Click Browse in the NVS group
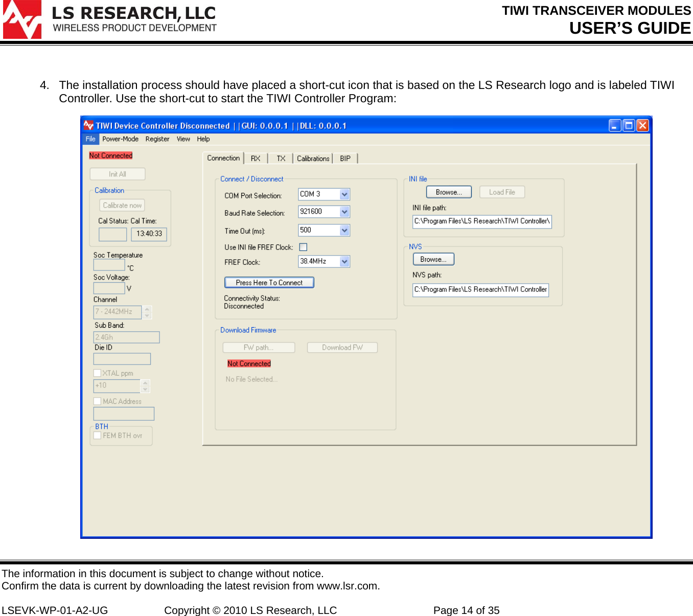693x616 pixels. pos(433,259)
